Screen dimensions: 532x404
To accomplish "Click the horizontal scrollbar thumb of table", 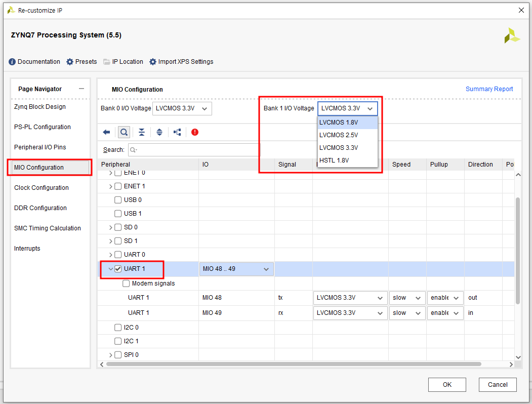I will tap(294, 364).
